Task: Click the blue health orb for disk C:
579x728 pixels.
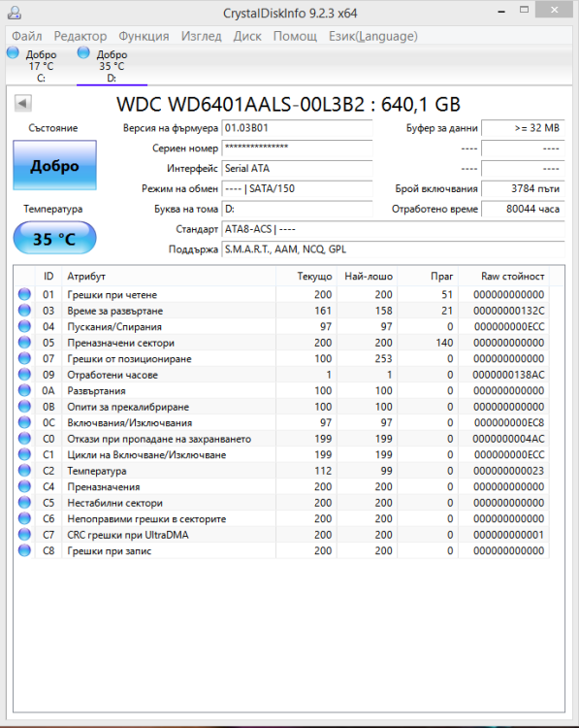Action: (x=13, y=52)
